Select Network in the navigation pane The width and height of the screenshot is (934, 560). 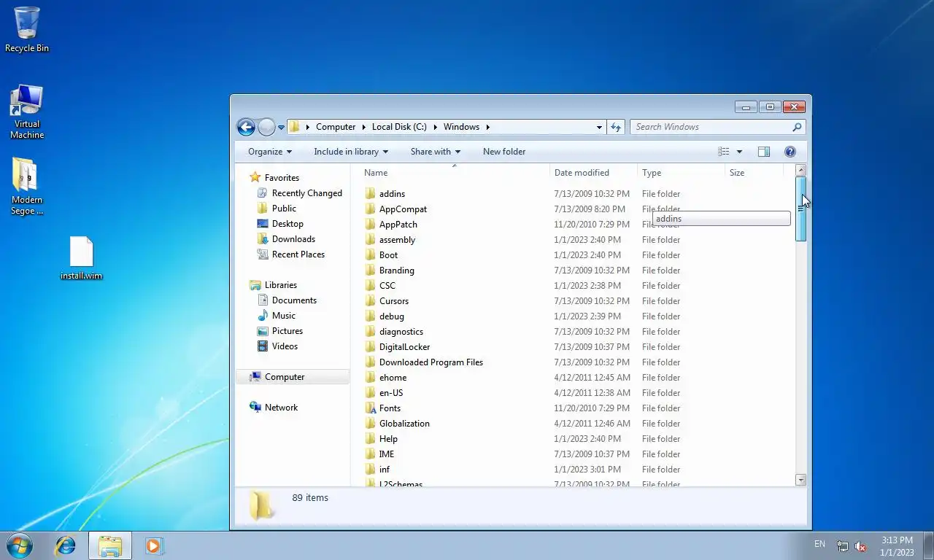click(274, 408)
